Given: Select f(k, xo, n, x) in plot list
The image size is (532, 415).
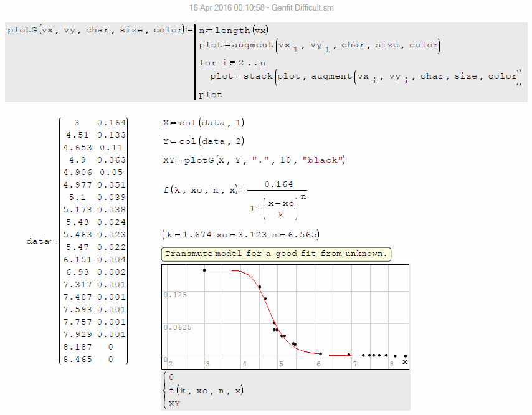Looking at the screenshot, I should pyautogui.click(x=206, y=391).
